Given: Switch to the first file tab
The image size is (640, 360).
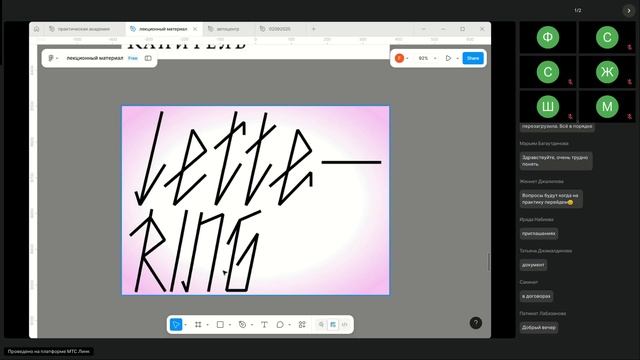Looking at the screenshot, I should 83,29.
